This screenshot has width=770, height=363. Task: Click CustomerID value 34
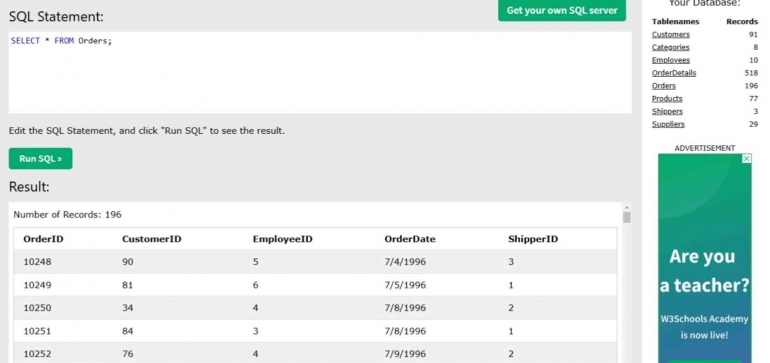click(x=128, y=308)
